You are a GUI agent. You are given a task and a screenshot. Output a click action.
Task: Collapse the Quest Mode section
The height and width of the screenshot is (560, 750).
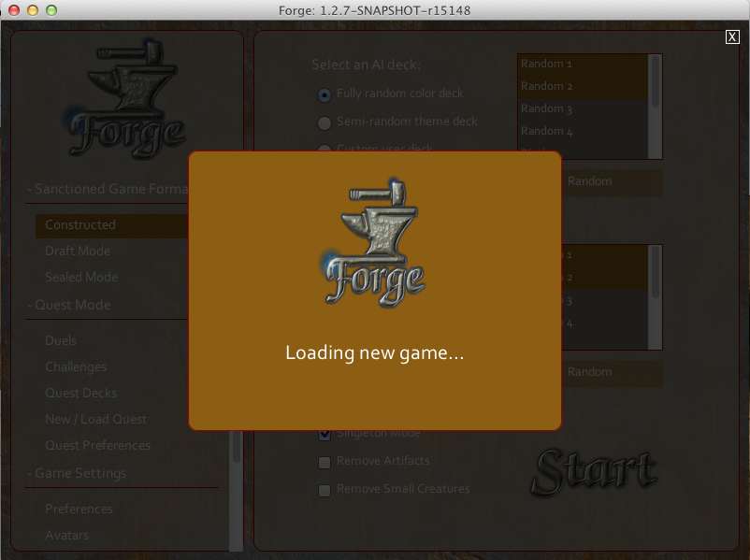73,305
